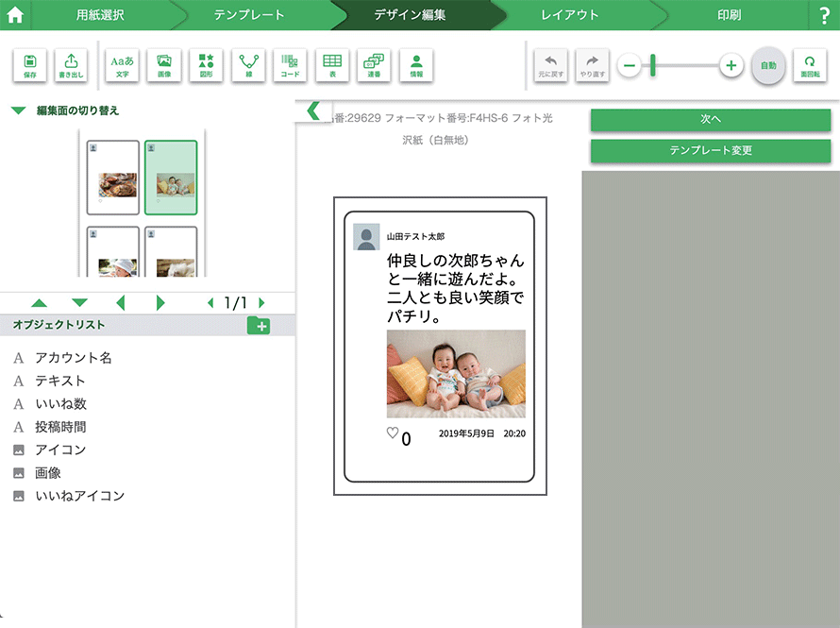Select the 画像 image tool
Image resolution: width=840 pixels, height=628 pixels.
pyautogui.click(x=164, y=65)
